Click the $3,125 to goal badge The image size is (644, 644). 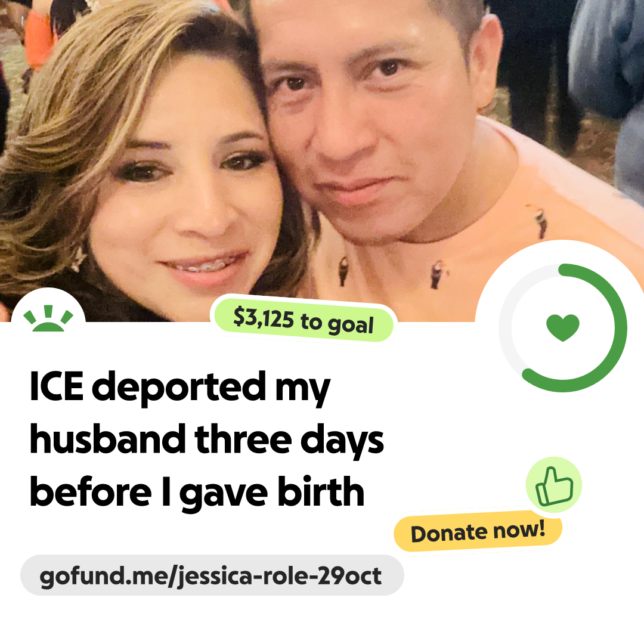click(x=304, y=321)
